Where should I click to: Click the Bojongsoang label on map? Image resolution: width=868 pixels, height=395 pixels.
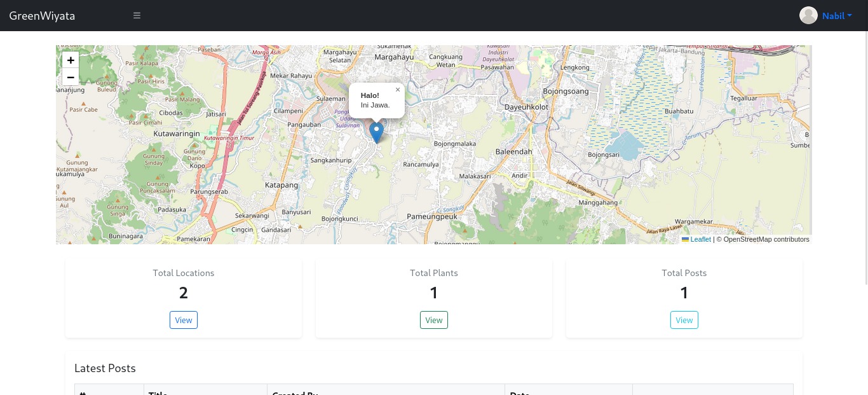click(x=566, y=92)
